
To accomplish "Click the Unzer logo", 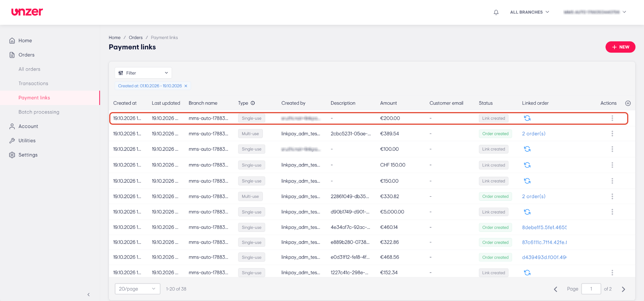I will (x=27, y=12).
